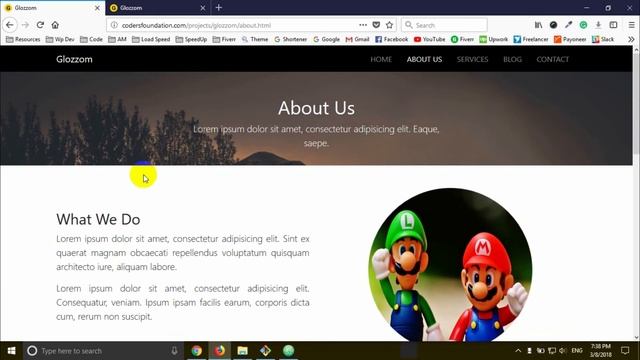Click the taskbar microphone icon

click(174, 351)
